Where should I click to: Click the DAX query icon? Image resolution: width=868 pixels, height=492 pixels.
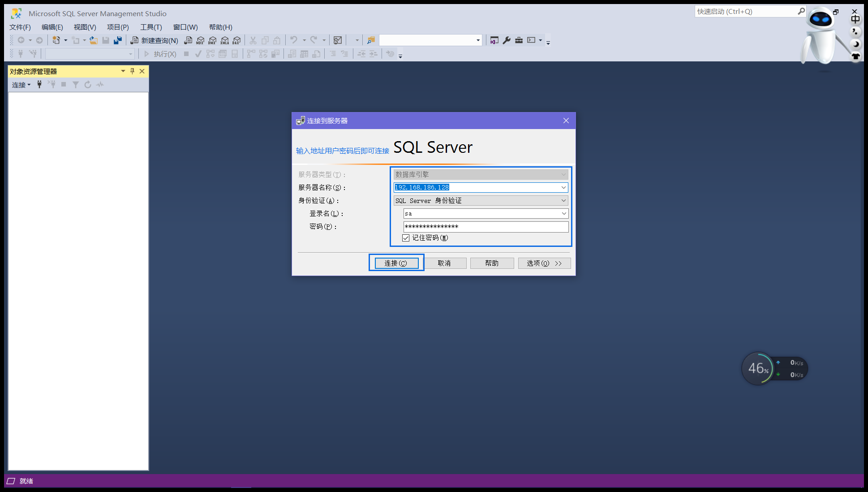[x=236, y=40]
